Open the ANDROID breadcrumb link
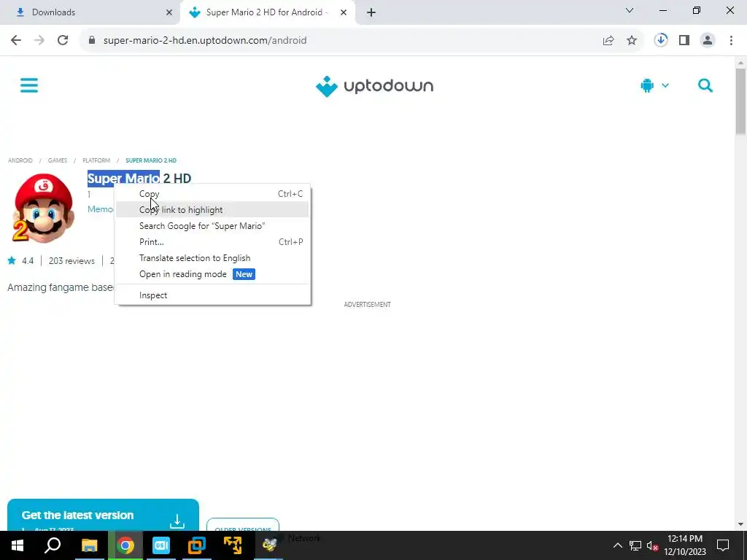The image size is (747, 560). pyautogui.click(x=20, y=160)
